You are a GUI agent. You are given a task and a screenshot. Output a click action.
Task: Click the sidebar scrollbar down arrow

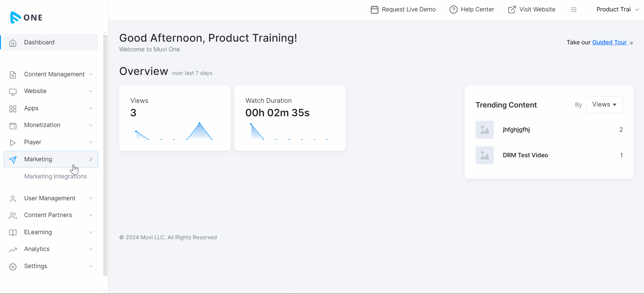click(x=105, y=291)
